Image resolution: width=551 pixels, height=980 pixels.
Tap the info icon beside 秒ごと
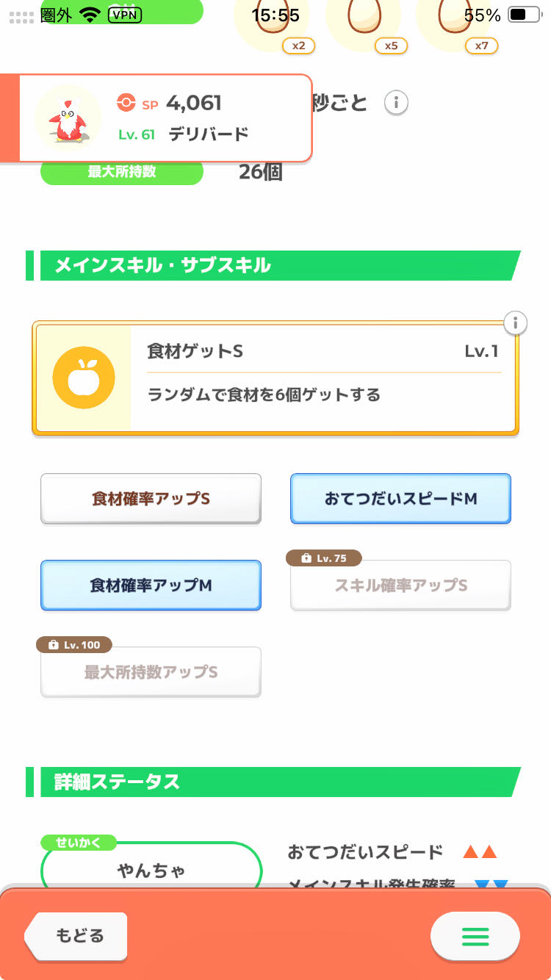click(396, 103)
